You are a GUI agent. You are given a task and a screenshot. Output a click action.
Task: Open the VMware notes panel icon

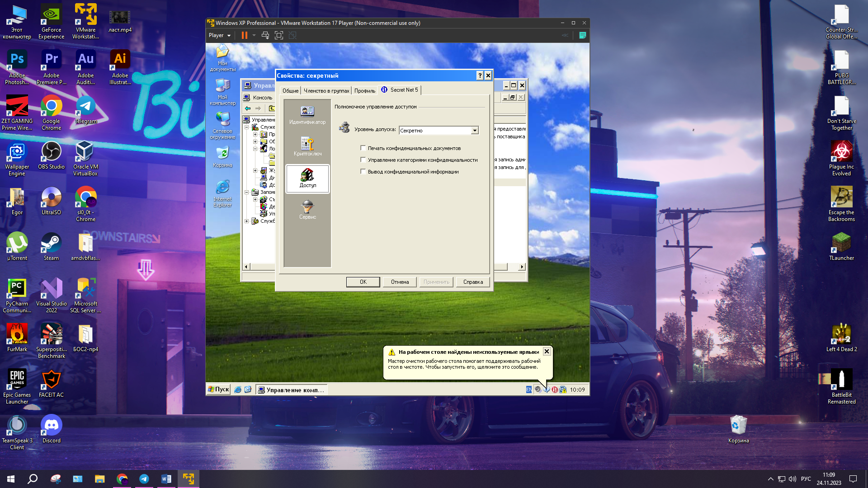pos(583,35)
